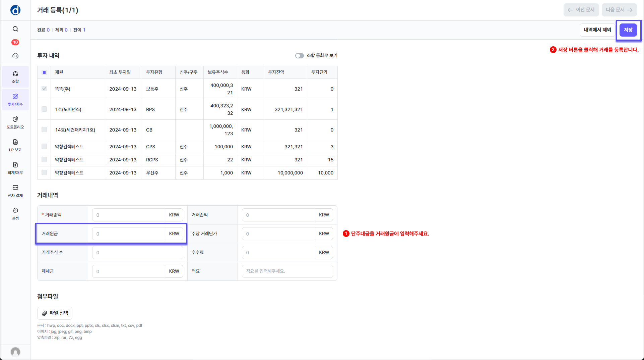Open 설정 gear icon in sidebar
Viewport: 644px width, 360px height.
15,214
